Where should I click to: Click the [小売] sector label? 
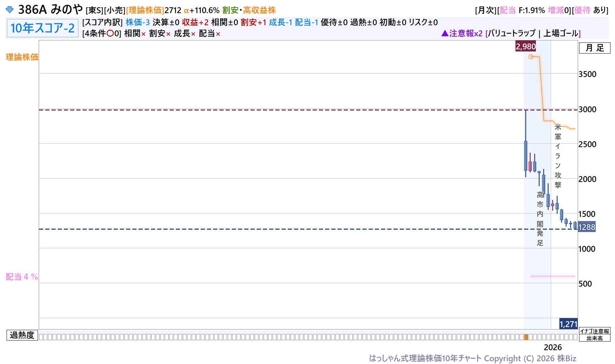115,10
